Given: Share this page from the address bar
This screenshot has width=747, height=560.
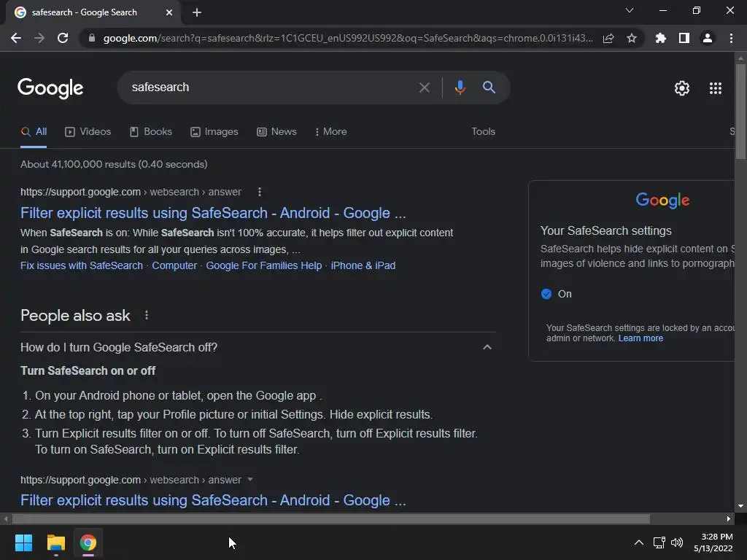Looking at the screenshot, I should click(x=608, y=38).
